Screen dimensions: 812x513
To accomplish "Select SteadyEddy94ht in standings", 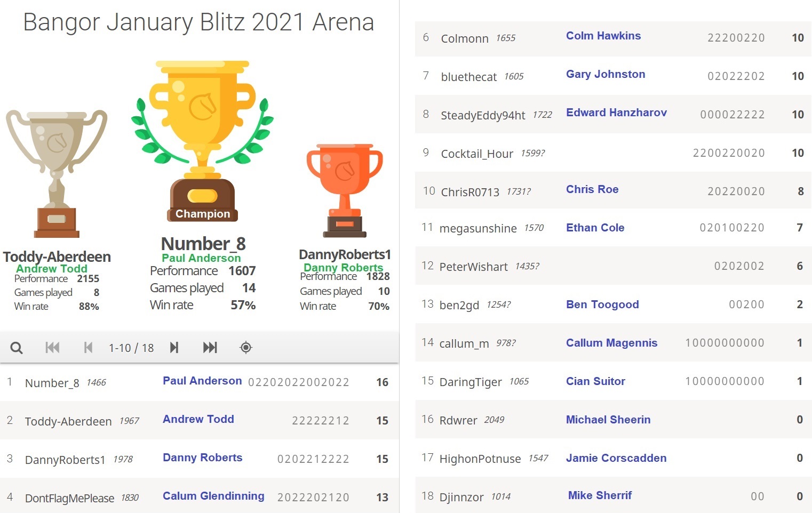I will point(483,115).
